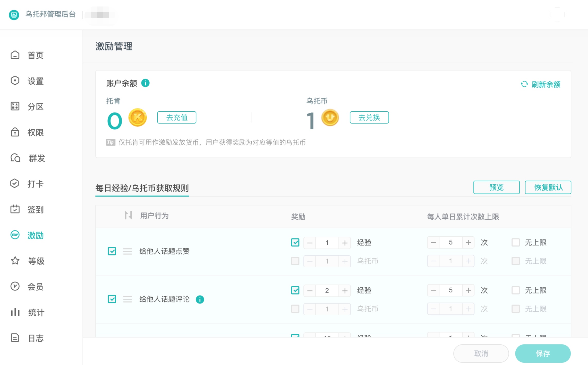Image resolution: width=588 pixels, height=365 pixels.
Task: Click the 乌托邦管理后台 logo icon
Action: pos(14,15)
